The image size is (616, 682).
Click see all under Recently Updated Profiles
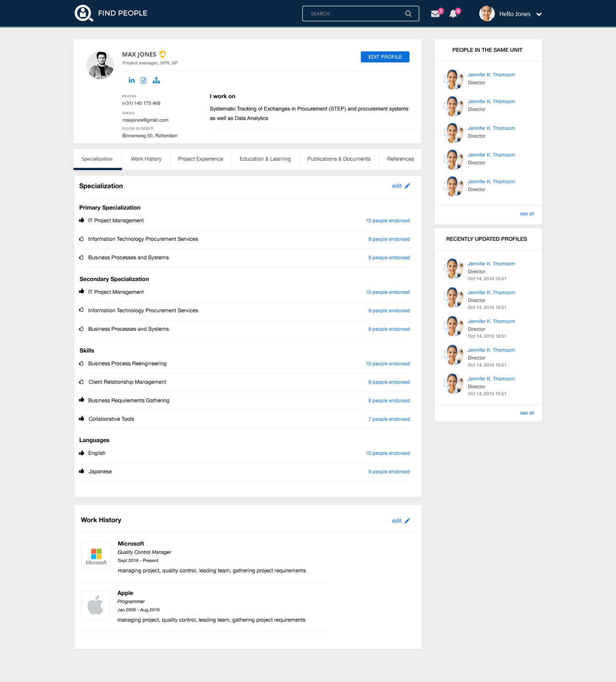point(527,413)
